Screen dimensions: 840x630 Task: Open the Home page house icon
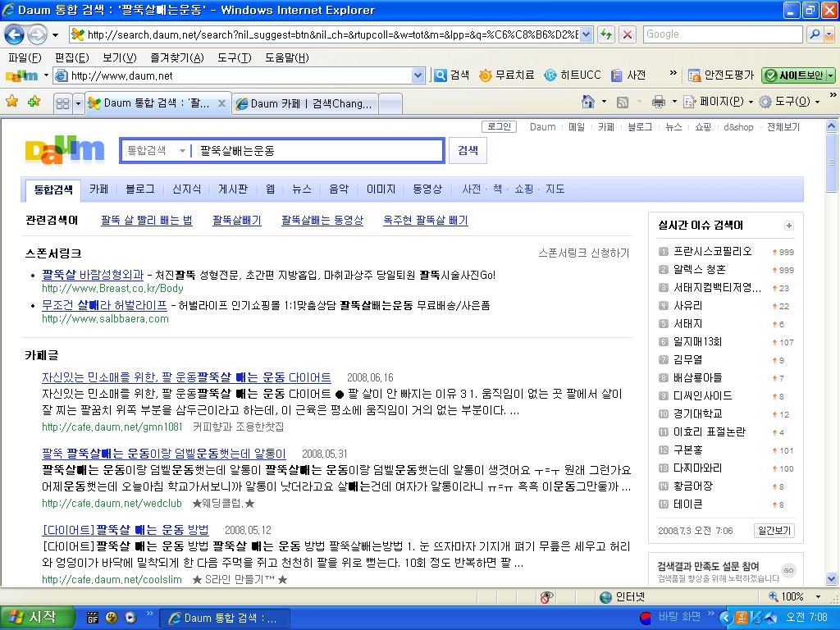[588, 101]
